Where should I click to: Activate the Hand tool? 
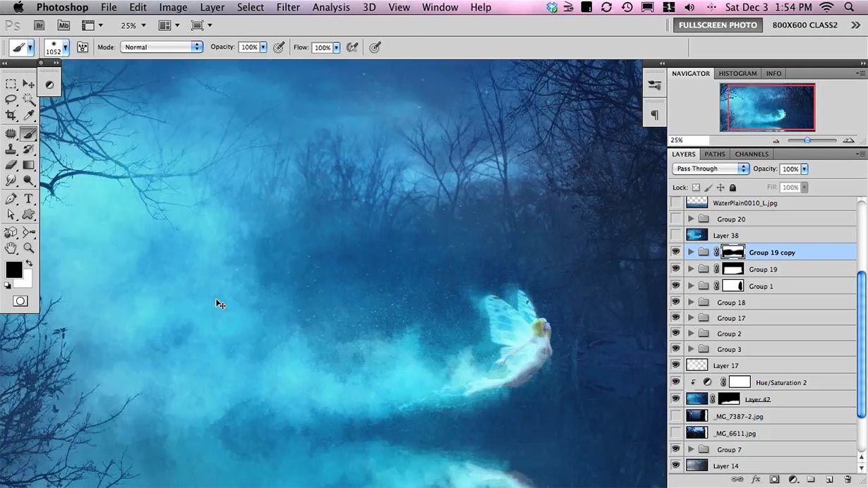tap(11, 248)
